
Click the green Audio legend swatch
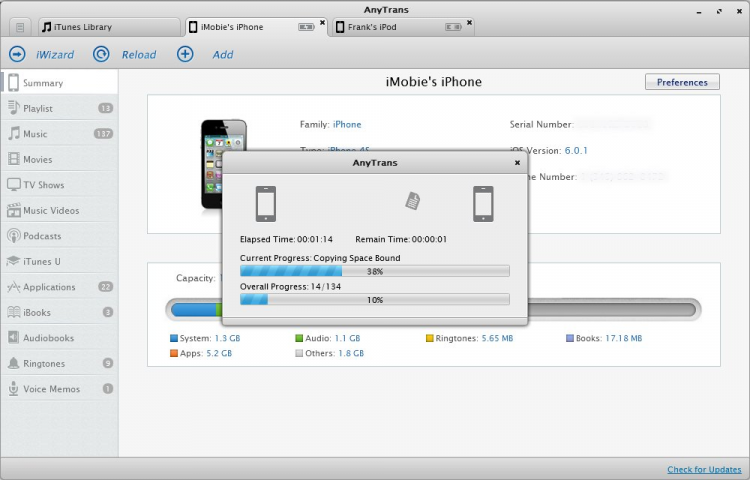pos(299,338)
